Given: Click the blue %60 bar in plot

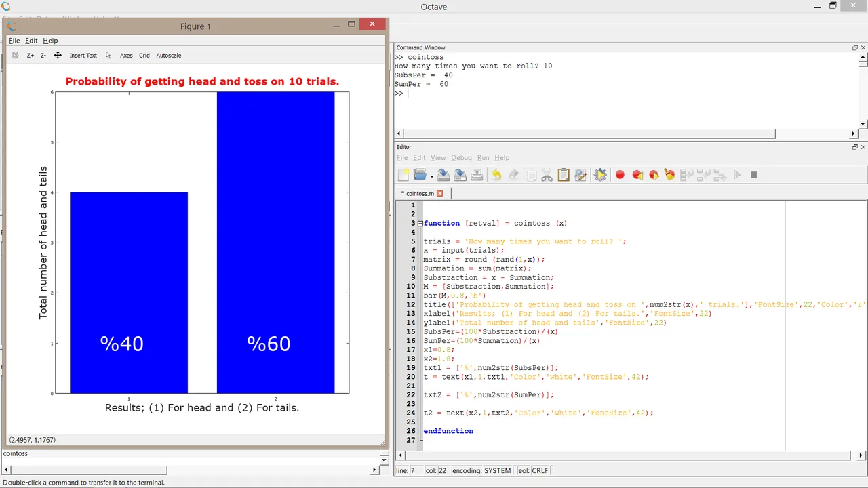Looking at the screenshot, I should [x=275, y=243].
